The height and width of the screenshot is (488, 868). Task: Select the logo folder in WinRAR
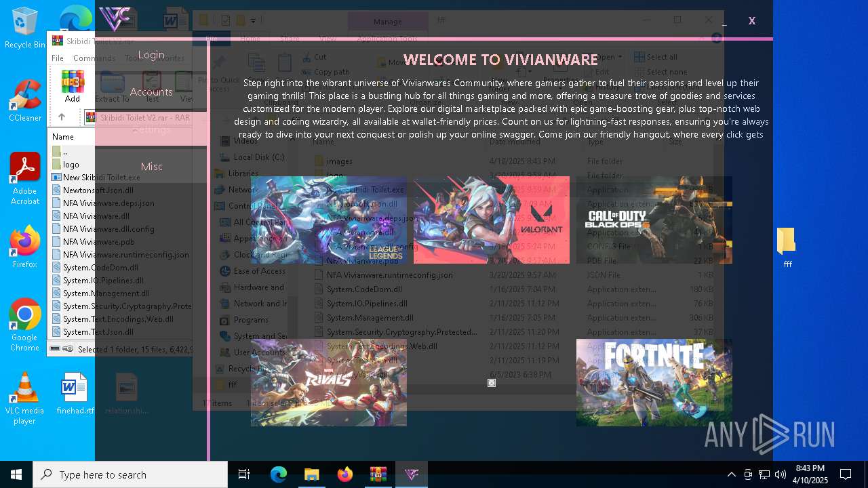pyautogui.click(x=71, y=165)
